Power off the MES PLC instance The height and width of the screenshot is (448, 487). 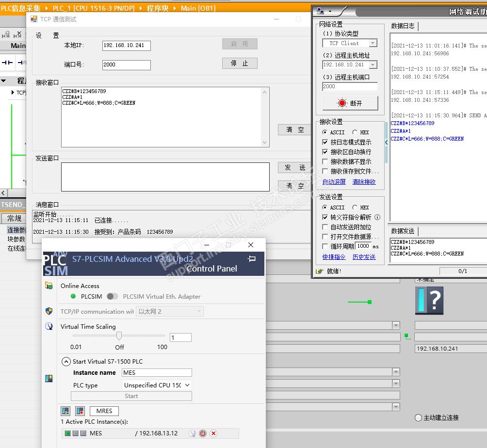[203, 433]
